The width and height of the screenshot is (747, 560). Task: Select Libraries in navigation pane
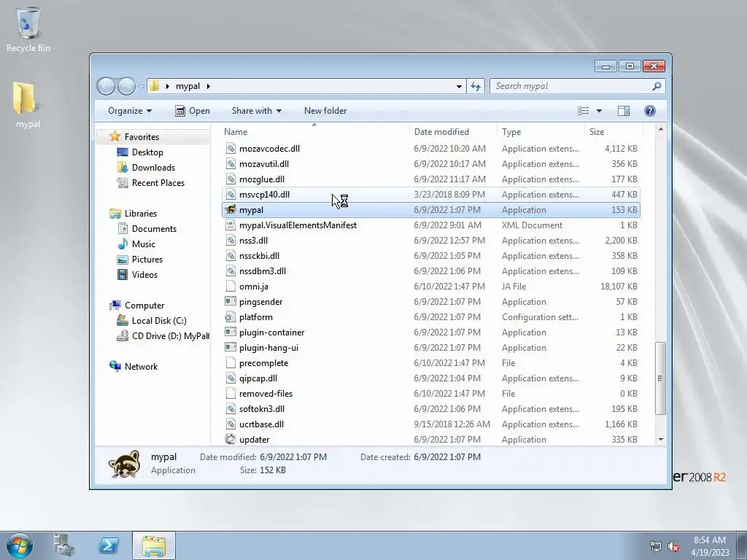(141, 214)
